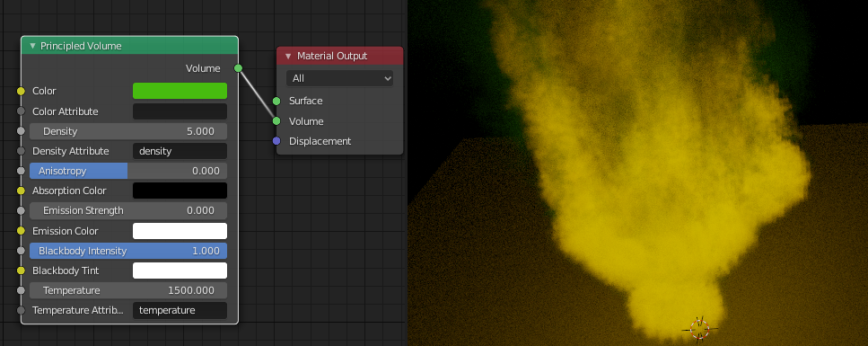Click the Blackbody Tint color swatch
This screenshot has width=868, height=346.
(x=180, y=271)
